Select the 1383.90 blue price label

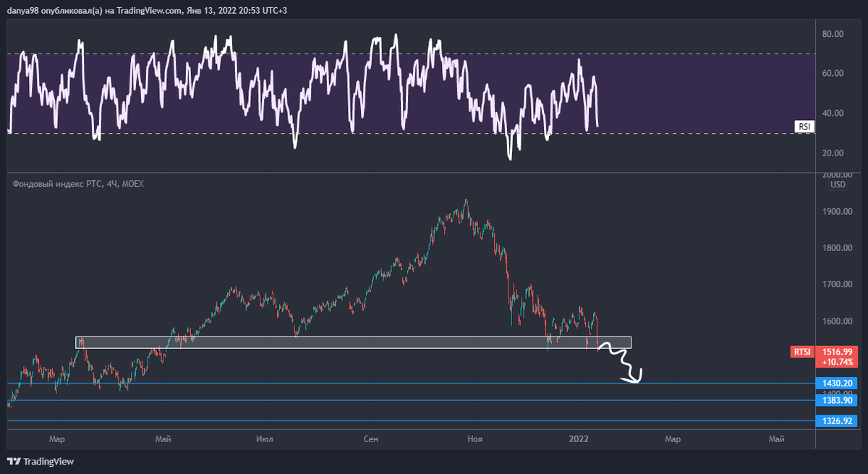coord(837,400)
